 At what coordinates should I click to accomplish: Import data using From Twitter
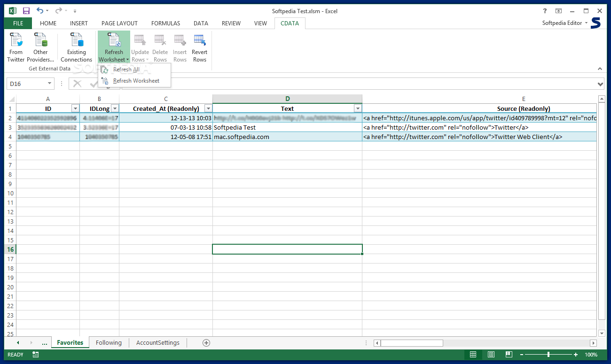click(16, 47)
